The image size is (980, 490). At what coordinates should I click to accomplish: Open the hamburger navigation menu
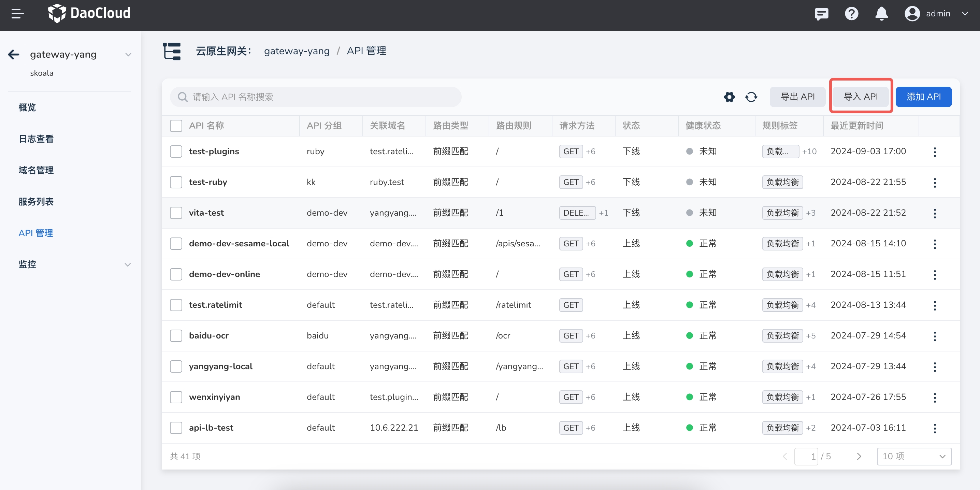pyautogui.click(x=17, y=14)
